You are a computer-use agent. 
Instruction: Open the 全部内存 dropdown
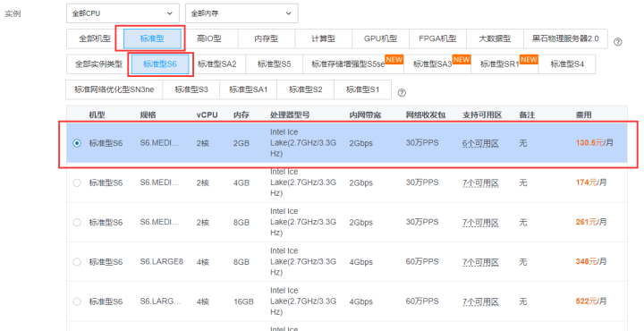click(241, 13)
